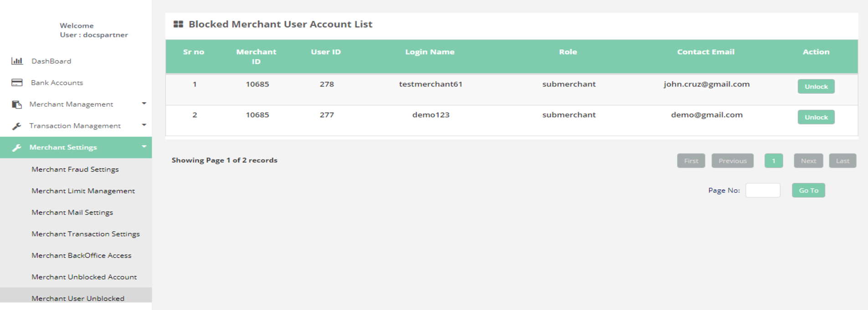Click the Transaction Management wrench icon
Screen dimensions: 868x310
pyautogui.click(x=17, y=126)
